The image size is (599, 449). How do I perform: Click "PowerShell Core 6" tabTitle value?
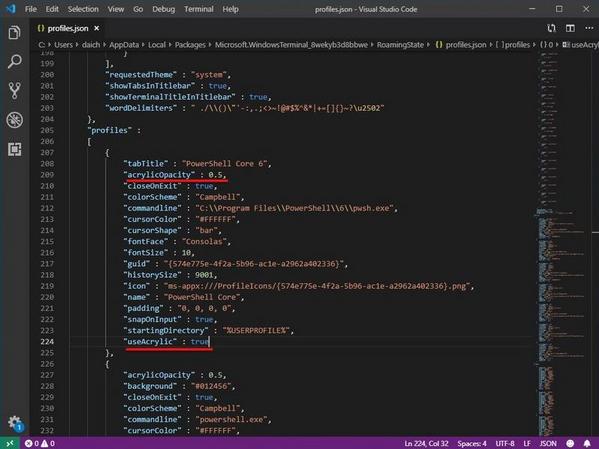[x=226, y=164]
